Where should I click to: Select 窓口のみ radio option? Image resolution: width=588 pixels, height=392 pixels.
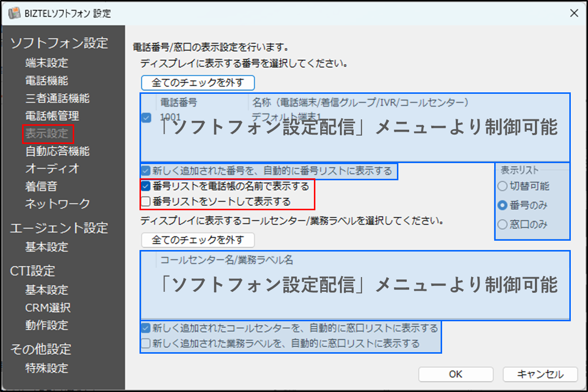(502, 224)
